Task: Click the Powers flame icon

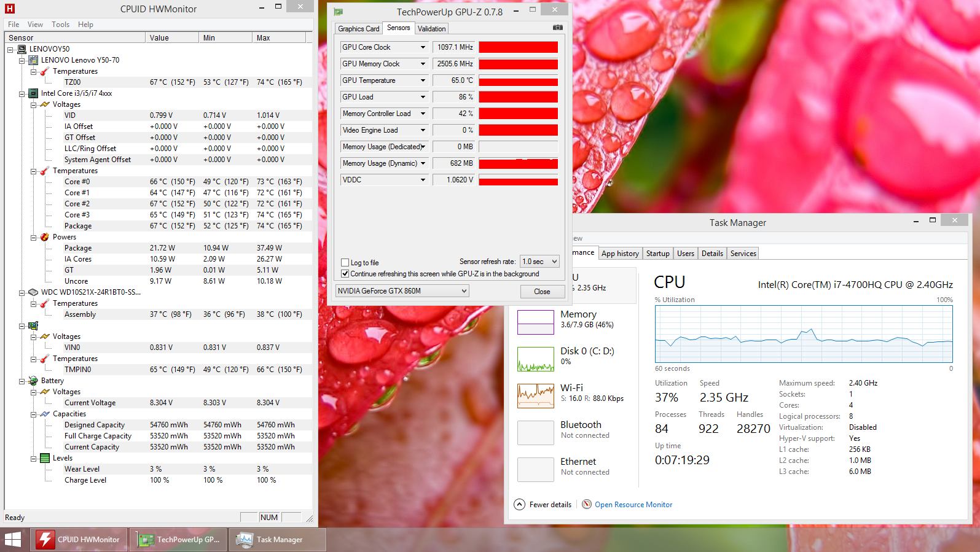Action: click(x=45, y=237)
